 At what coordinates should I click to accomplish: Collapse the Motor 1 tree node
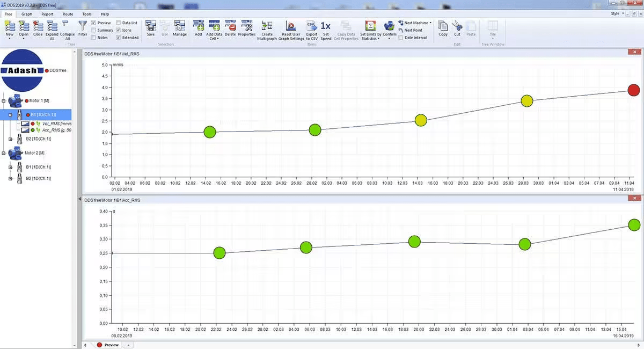coord(4,100)
